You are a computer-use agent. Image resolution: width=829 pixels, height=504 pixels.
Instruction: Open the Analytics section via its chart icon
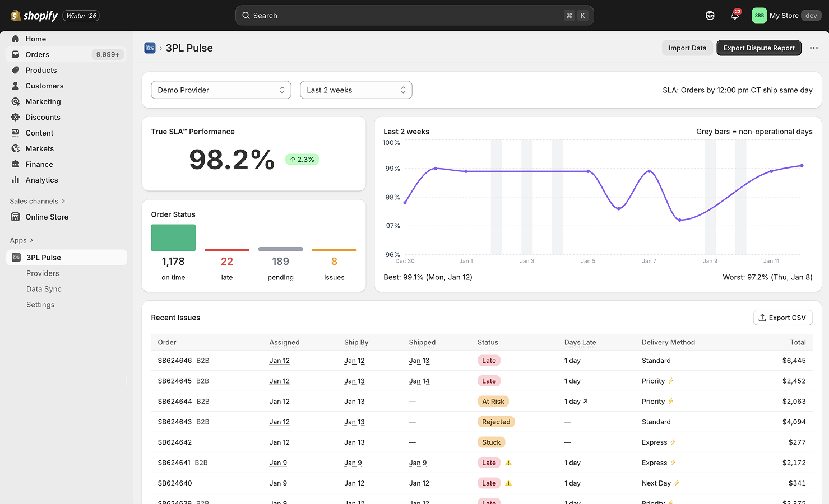(x=16, y=180)
